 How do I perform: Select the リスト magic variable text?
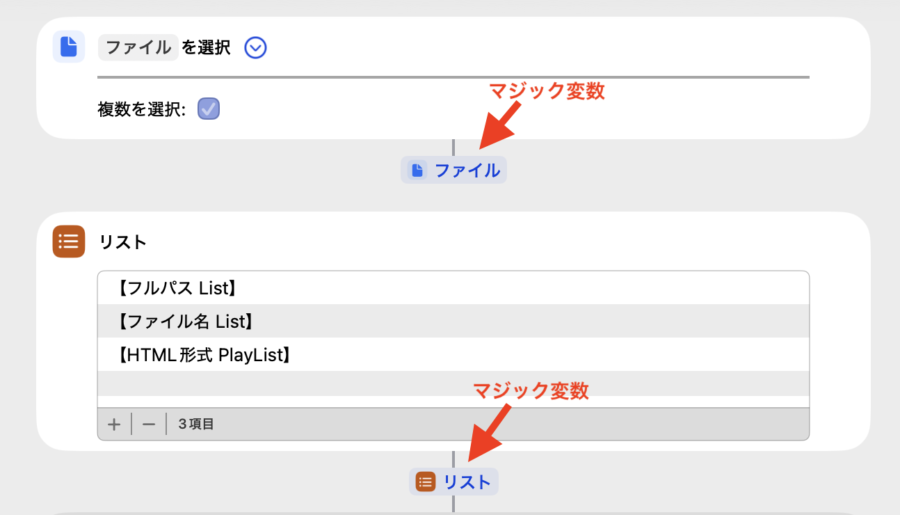tap(467, 482)
